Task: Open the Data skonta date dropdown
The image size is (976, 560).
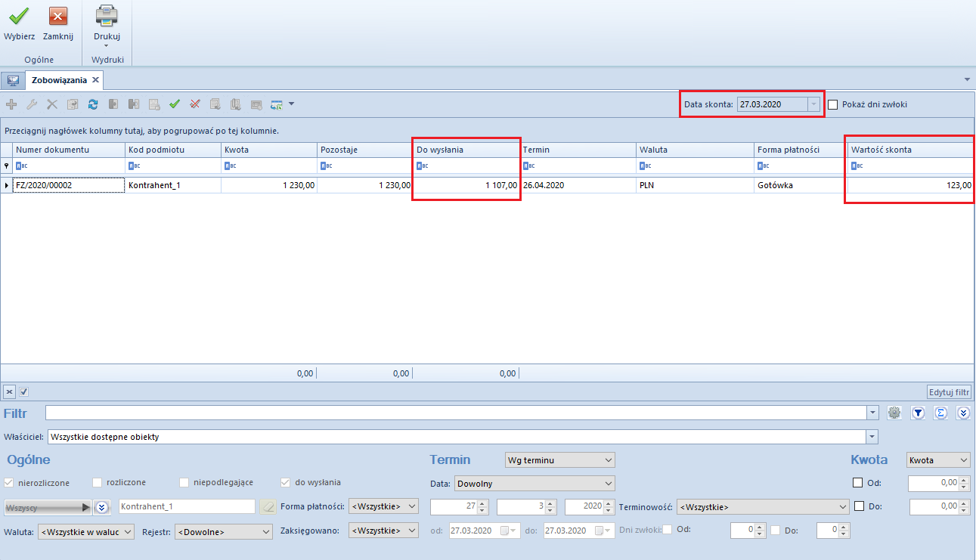Action: point(813,104)
